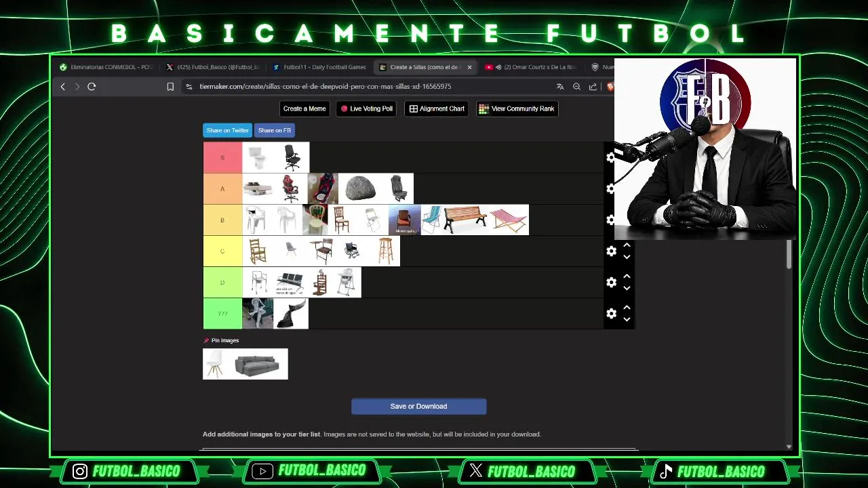
Task: Close the Create a Sillas tab
Action: coord(469,67)
